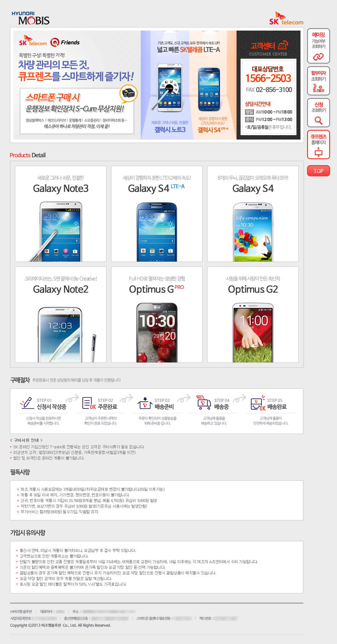Select the Galaxy S4 product card

click(253, 214)
